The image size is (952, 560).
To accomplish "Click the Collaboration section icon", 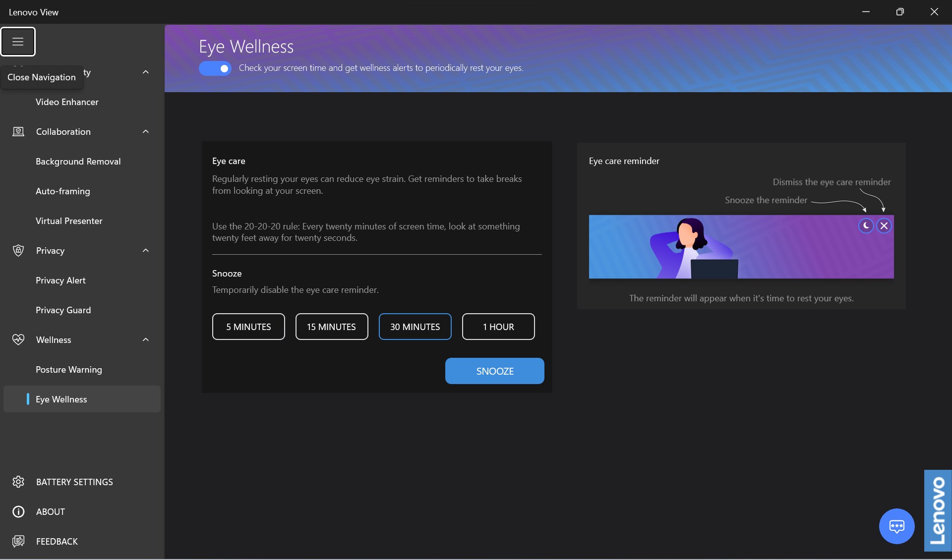I will click(18, 131).
